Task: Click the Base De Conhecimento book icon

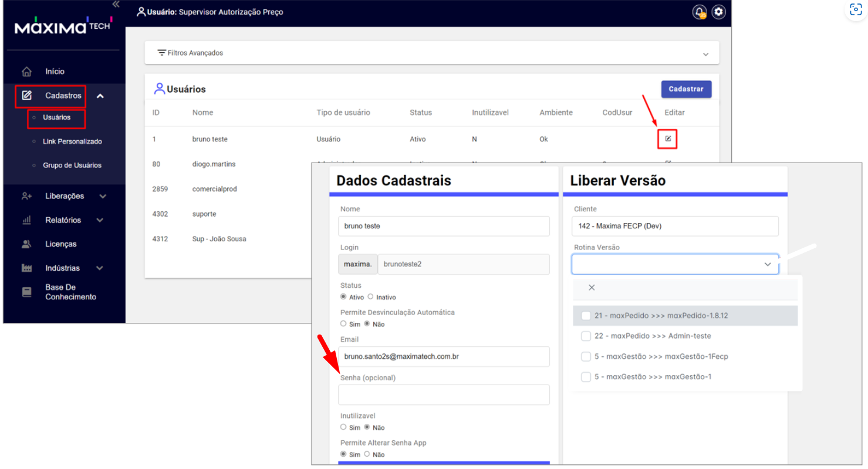Action: (x=26, y=292)
